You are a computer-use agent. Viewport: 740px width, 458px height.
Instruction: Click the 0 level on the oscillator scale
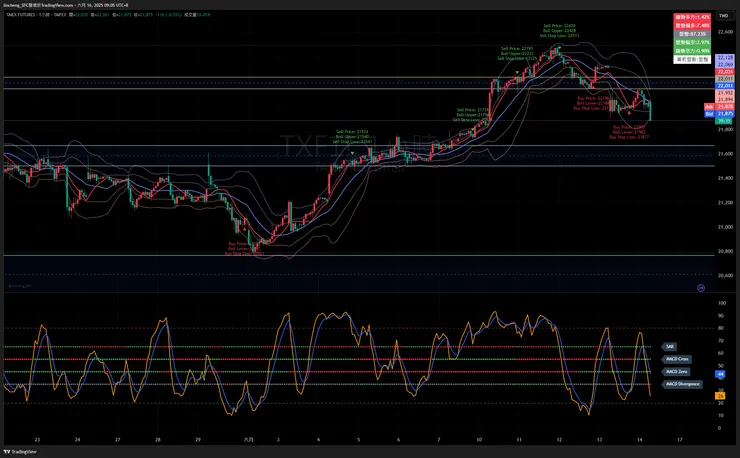pos(719,428)
